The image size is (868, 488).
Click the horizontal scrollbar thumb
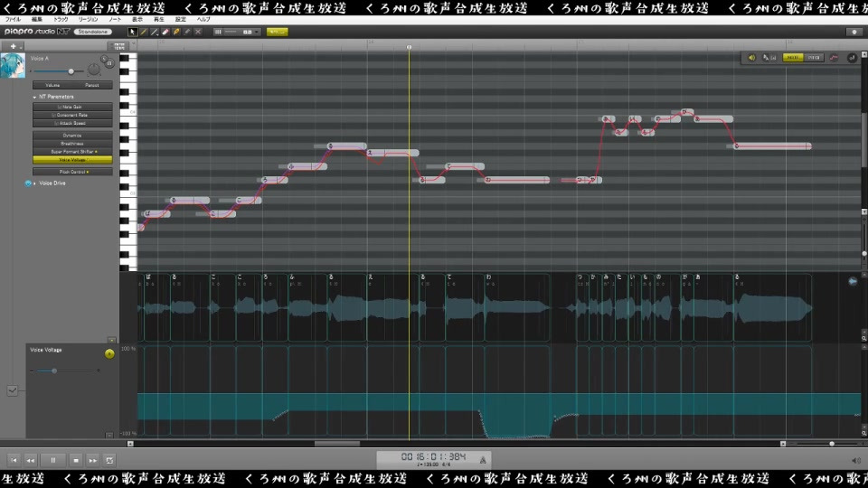(x=337, y=444)
